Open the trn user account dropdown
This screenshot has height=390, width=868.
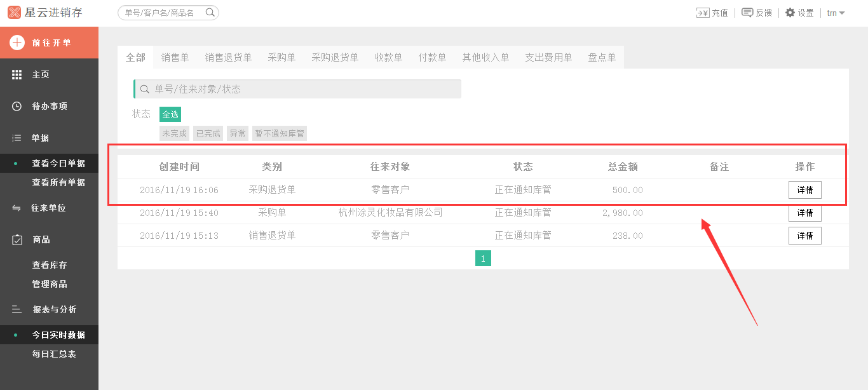click(836, 13)
